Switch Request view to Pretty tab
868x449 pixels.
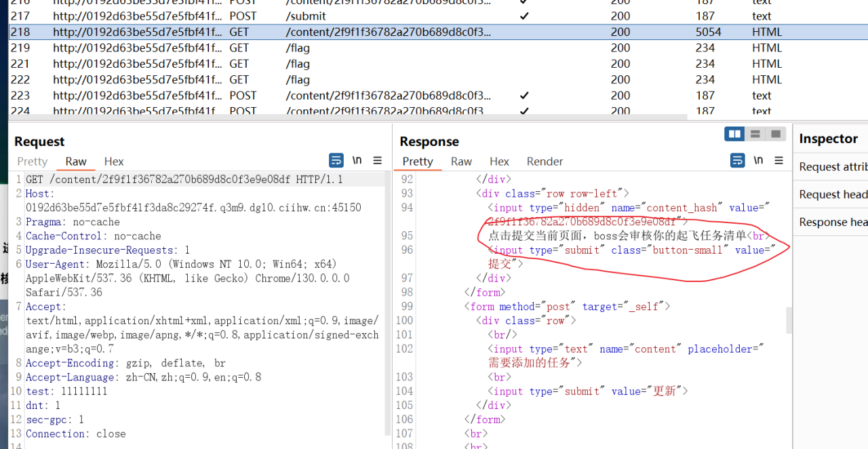pos(33,161)
